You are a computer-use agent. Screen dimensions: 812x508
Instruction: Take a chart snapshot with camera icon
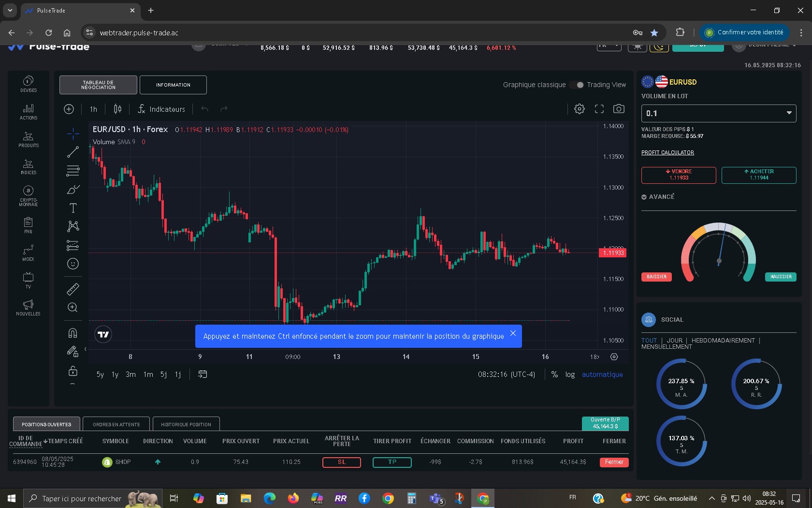point(619,109)
